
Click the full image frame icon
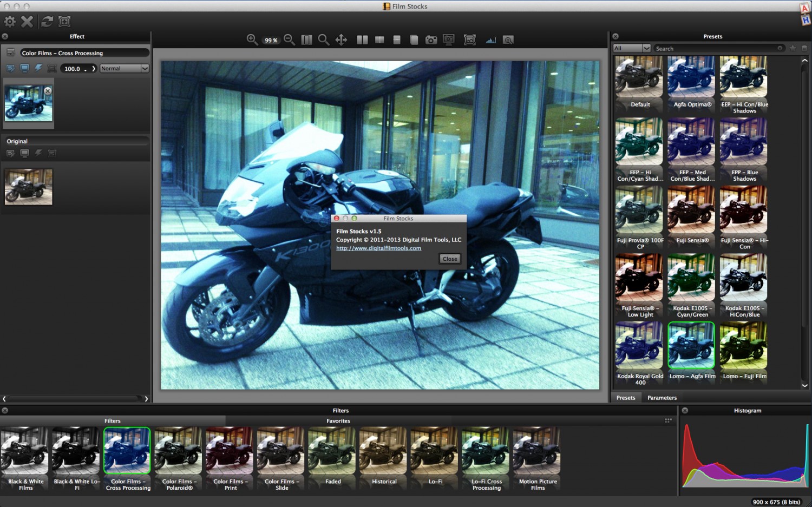469,40
